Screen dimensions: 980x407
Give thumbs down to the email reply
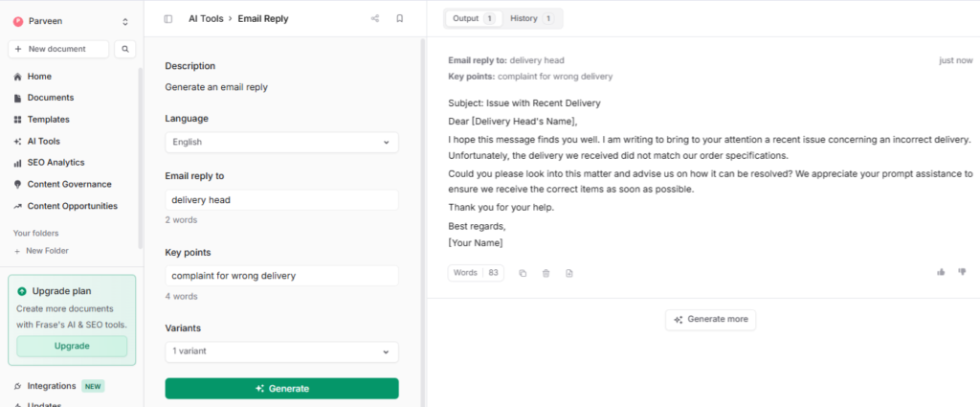click(963, 272)
